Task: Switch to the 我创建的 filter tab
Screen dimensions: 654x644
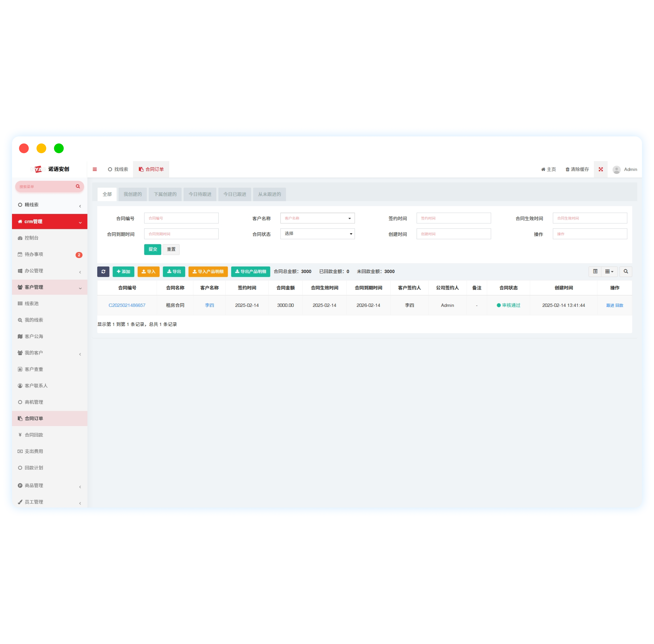Action: [x=132, y=194]
